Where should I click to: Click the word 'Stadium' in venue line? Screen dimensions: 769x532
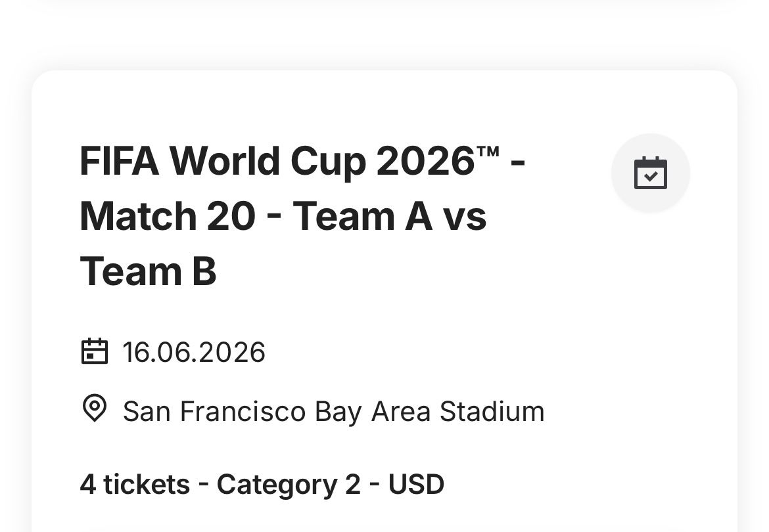492,412
